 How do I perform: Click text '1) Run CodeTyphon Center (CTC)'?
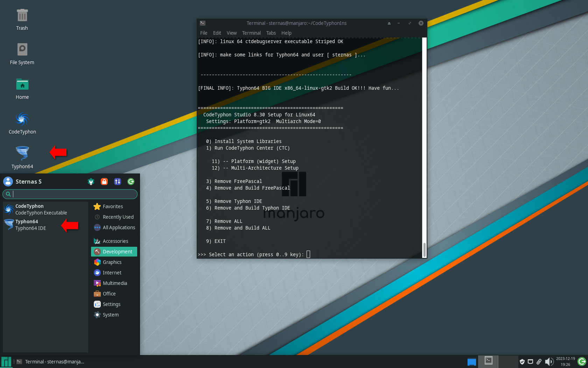248,148
